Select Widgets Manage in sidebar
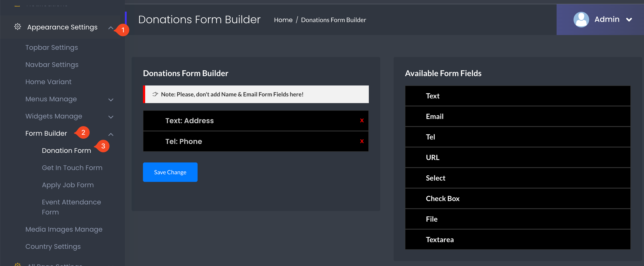The image size is (644, 266). (x=54, y=116)
